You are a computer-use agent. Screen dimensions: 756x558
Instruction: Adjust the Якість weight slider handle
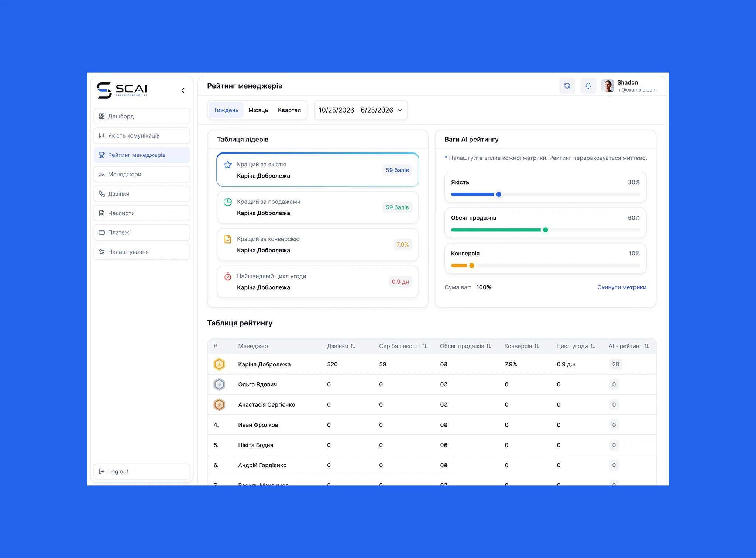[x=498, y=194]
